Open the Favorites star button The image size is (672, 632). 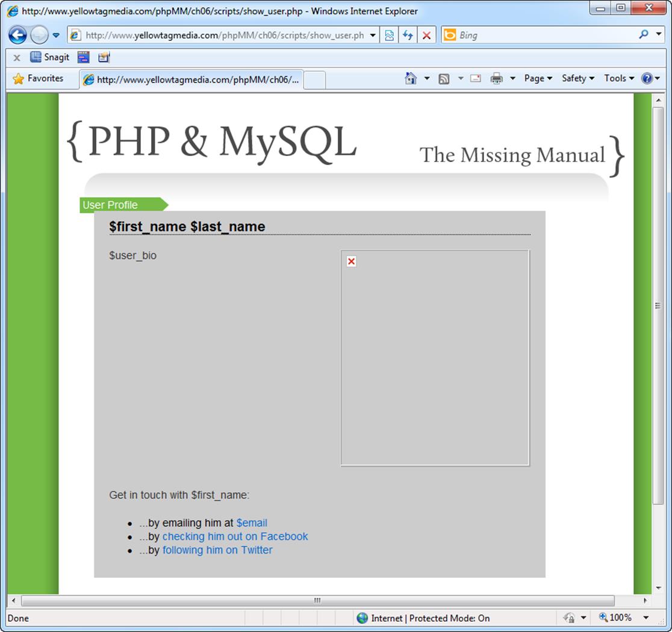tap(38, 78)
